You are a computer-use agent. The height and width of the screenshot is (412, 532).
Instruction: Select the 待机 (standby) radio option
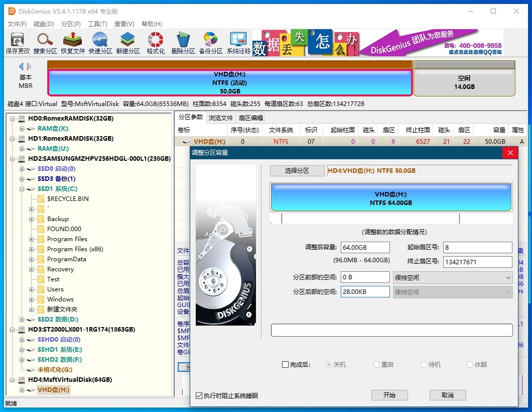click(x=424, y=364)
